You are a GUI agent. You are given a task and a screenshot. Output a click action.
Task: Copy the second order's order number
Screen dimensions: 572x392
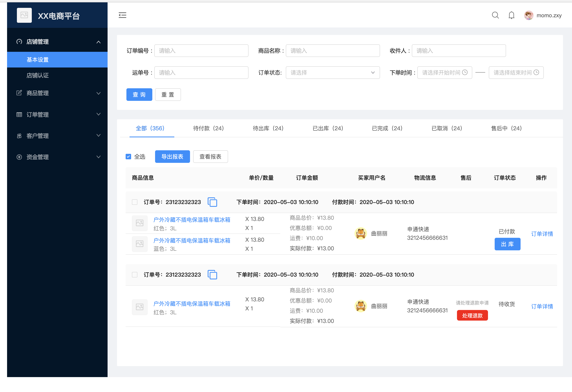(212, 275)
